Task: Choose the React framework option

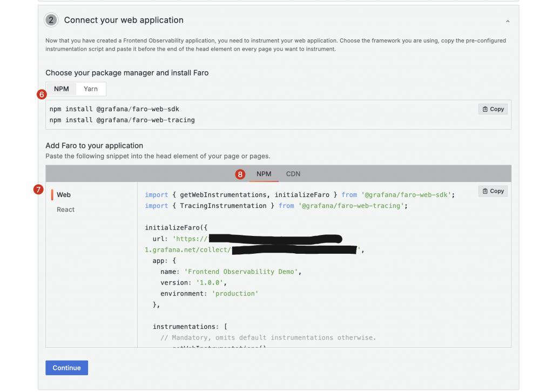Action: coord(65,209)
